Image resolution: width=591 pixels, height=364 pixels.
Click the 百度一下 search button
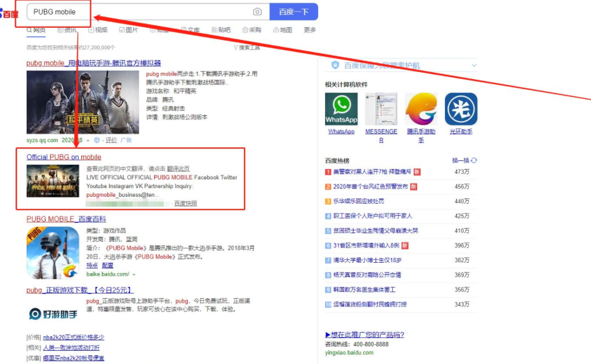pos(294,12)
